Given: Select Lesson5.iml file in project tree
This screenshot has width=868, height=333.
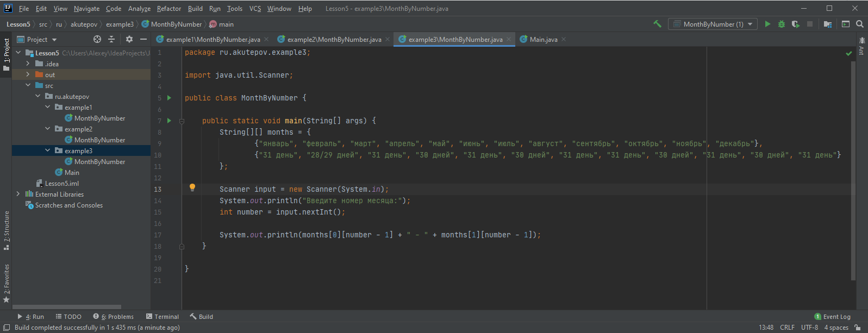Looking at the screenshot, I should [62, 183].
